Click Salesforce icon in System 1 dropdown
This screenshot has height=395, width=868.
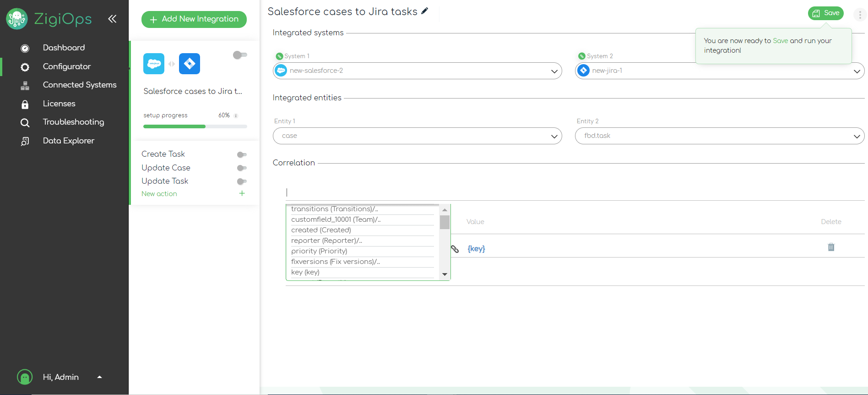point(281,71)
